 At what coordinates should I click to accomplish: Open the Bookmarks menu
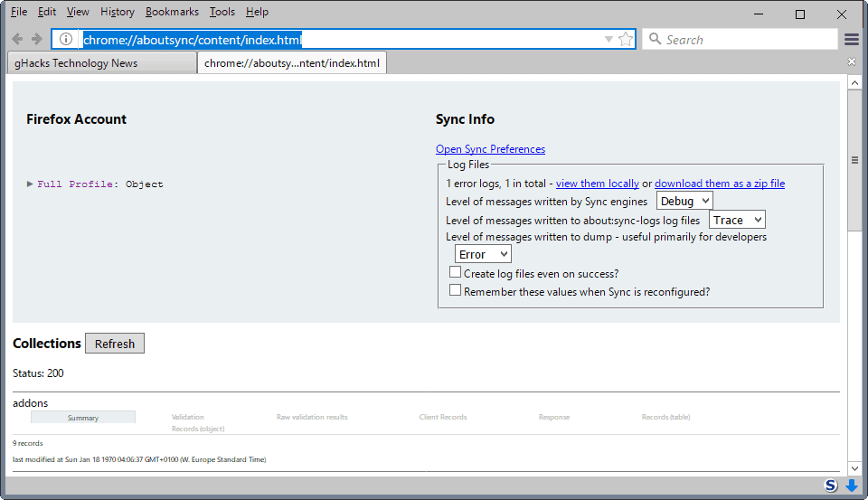172,12
